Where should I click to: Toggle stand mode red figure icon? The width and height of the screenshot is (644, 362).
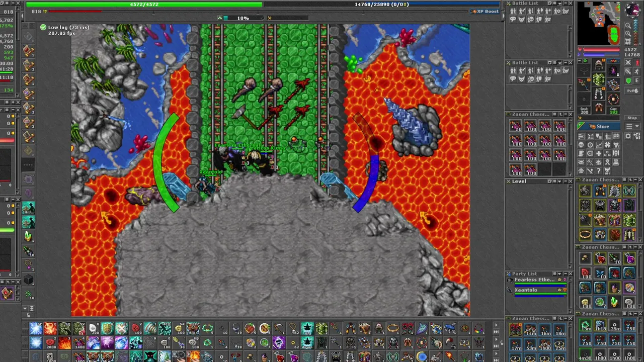point(637,62)
